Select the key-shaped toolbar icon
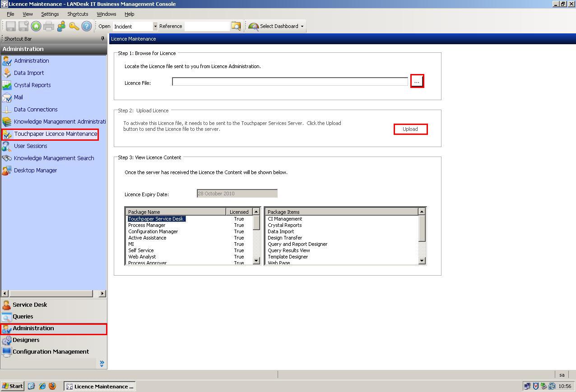Image resolution: width=576 pixels, height=392 pixels. pos(74,26)
